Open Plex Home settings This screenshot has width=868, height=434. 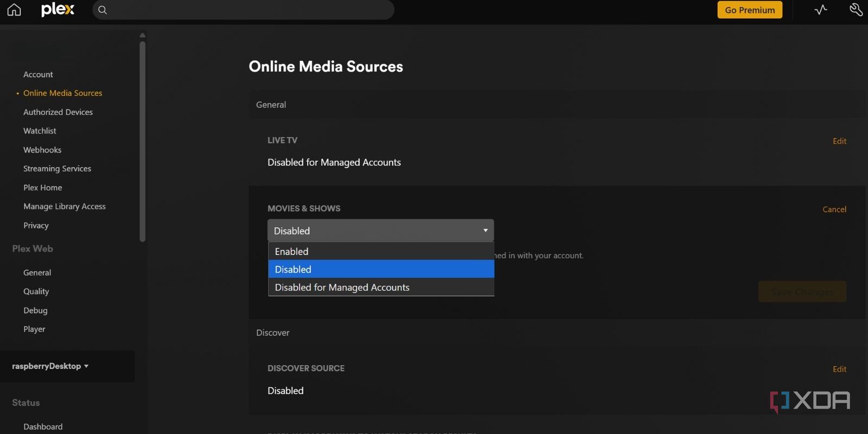pos(43,188)
